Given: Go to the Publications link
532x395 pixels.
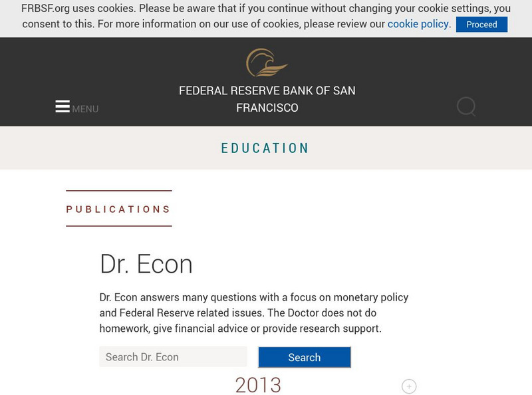Looking at the screenshot, I should 118,209.
